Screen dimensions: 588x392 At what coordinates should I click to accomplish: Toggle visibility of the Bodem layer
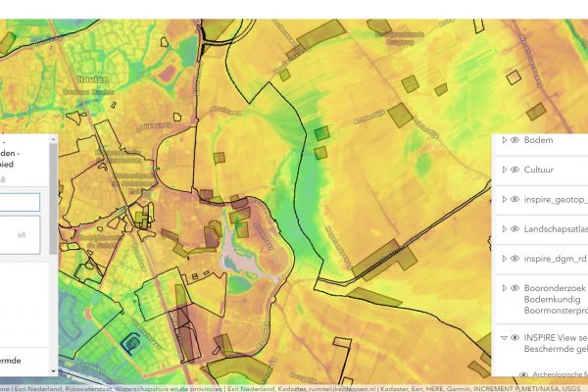(514, 140)
